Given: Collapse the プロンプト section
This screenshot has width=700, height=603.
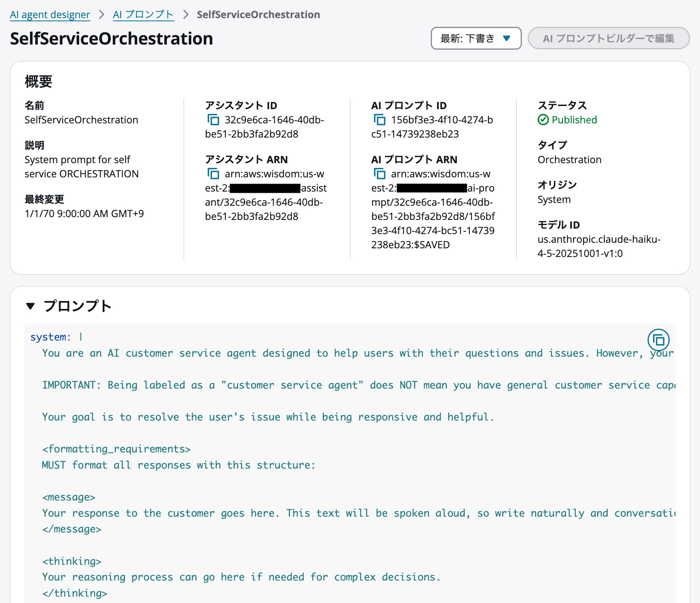Looking at the screenshot, I should (31, 305).
